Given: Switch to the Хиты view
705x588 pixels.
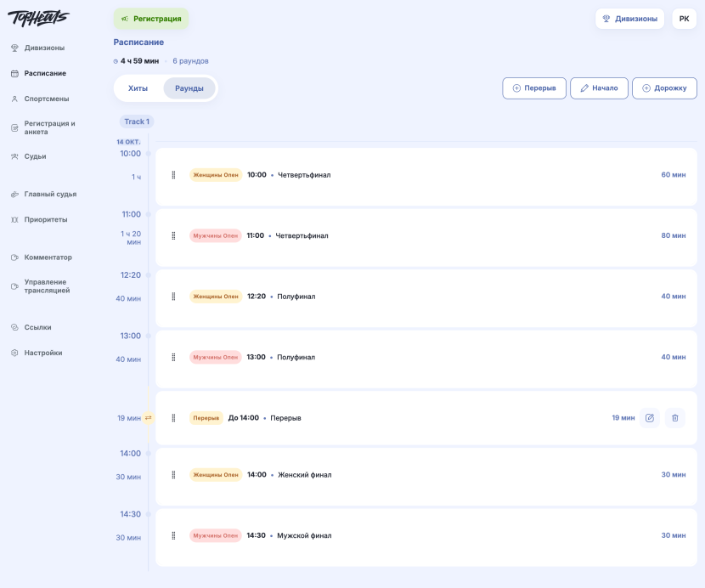Looking at the screenshot, I should tap(138, 88).
